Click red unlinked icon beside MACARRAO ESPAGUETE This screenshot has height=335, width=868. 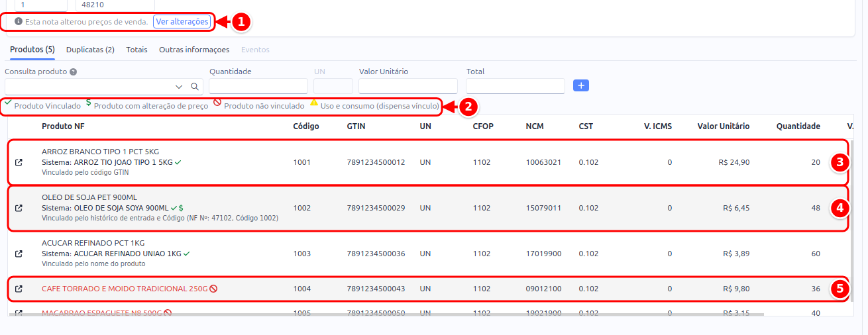click(x=168, y=312)
